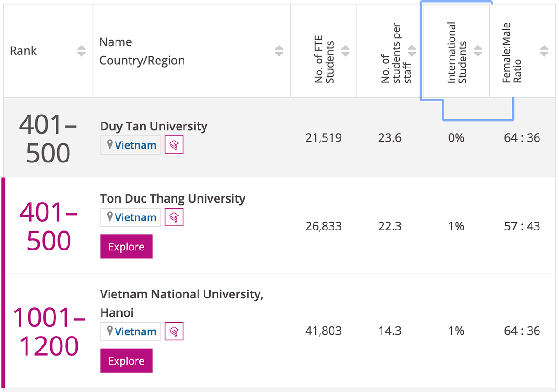Screen dimensions: 559x392
Task: Sort by No. of students per staff
Action: pyautogui.click(x=412, y=51)
